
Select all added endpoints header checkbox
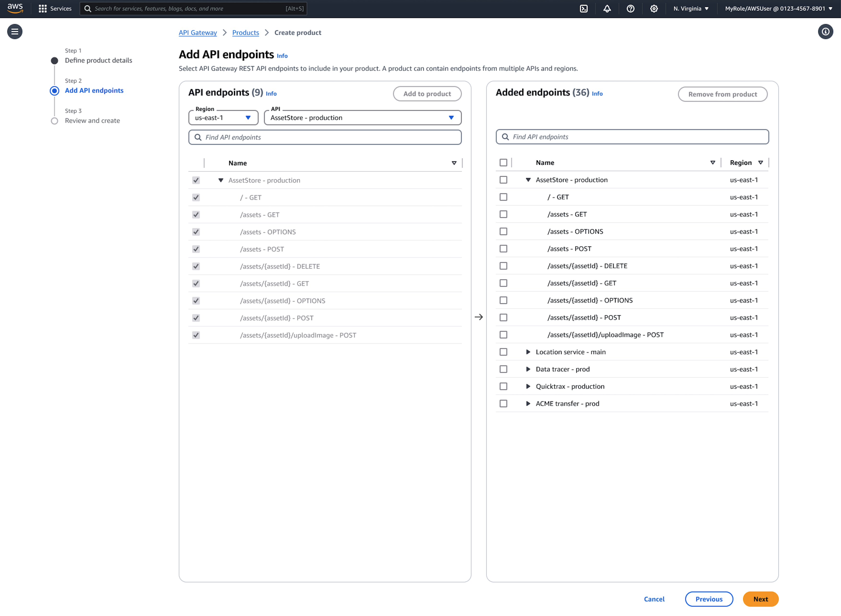(x=503, y=163)
